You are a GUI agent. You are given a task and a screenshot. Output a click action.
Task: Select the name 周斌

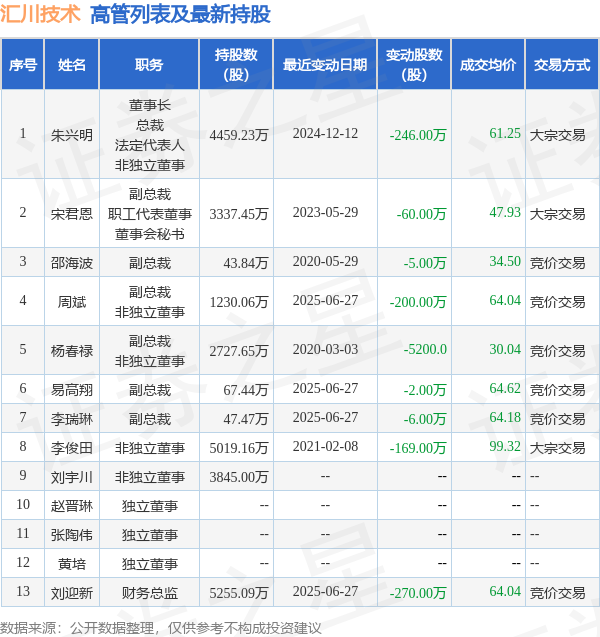71,302
